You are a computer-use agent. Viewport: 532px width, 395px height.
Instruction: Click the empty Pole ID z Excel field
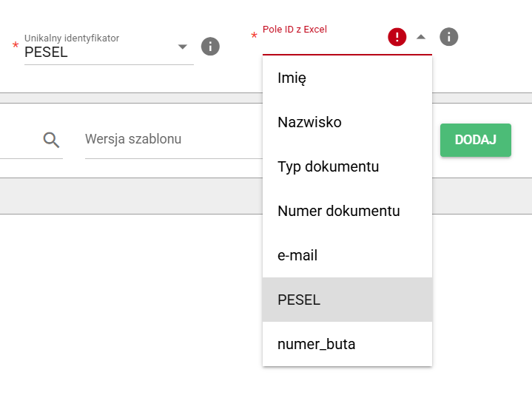pyautogui.click(x=322, y=44)
